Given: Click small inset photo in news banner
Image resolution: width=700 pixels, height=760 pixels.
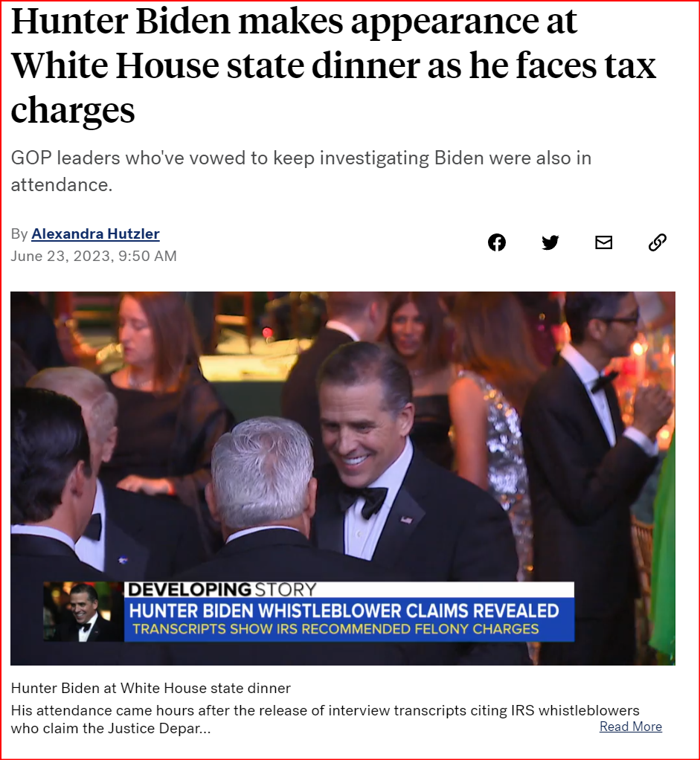Looking at the screenshot, I should 84,612.
